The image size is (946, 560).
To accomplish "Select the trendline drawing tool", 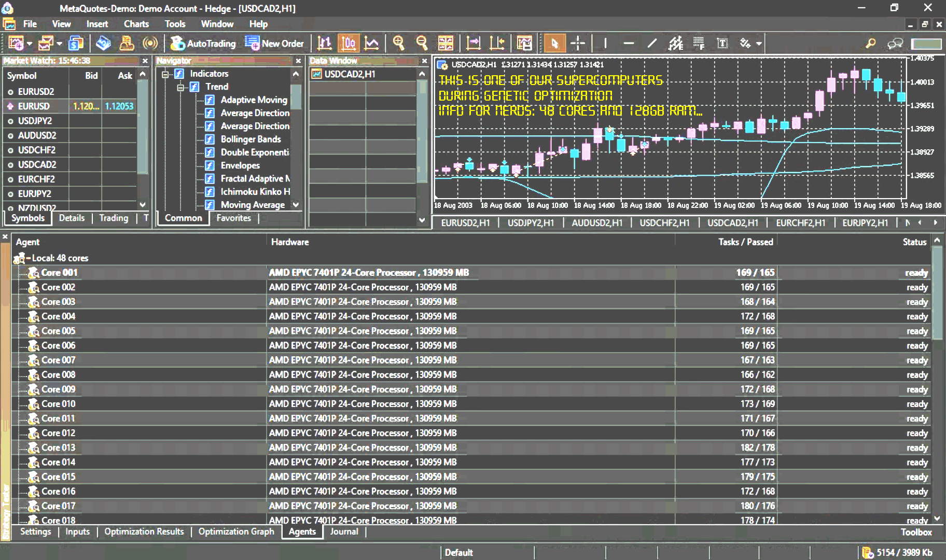I will tap(652, 44).
